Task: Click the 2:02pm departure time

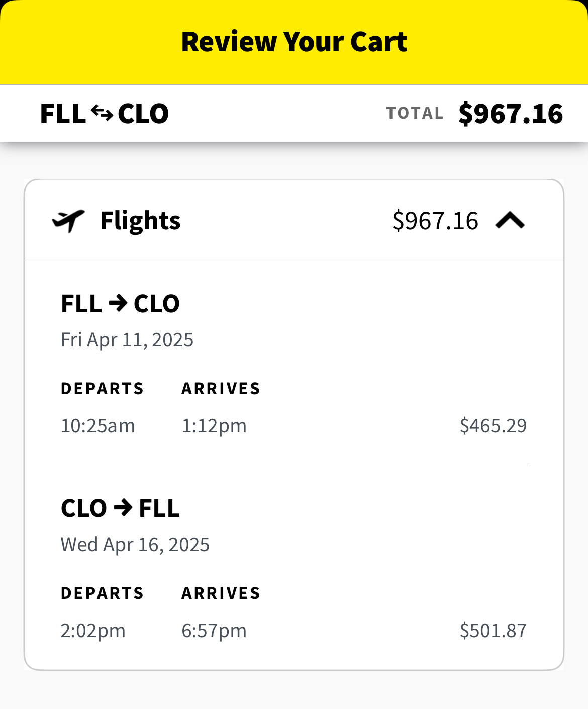Action: 93,631
